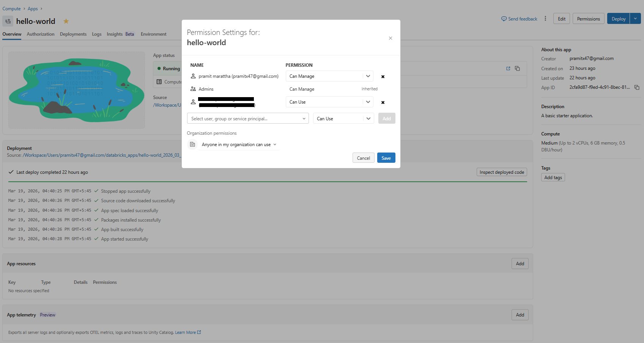
Task: Click the Add tags button
Action: tap(553, 177)
